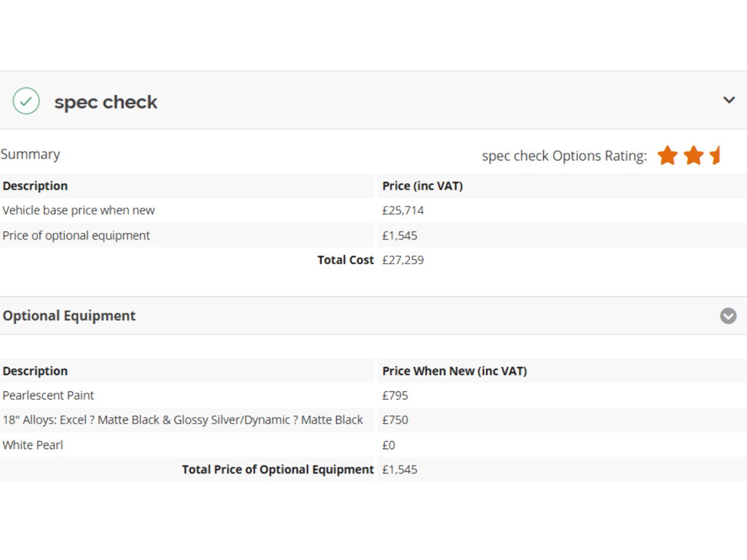Click the spec check Options Rating label
The image size is (747, 560).
(564, 156)
